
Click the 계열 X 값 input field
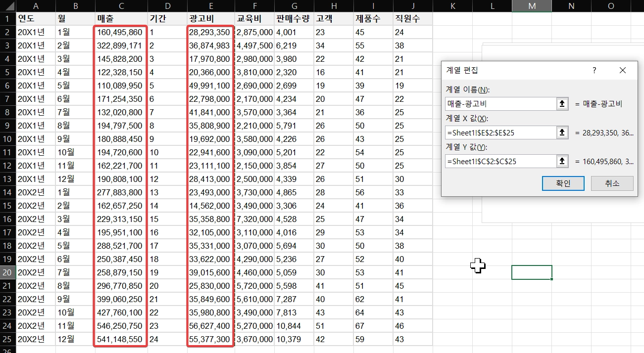[500, 132]
